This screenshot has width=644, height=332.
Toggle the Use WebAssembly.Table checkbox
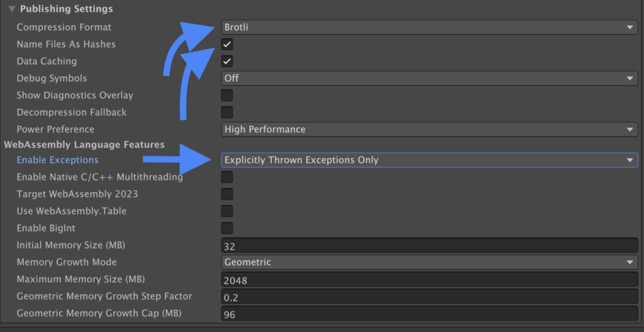[x=227, y=211]
